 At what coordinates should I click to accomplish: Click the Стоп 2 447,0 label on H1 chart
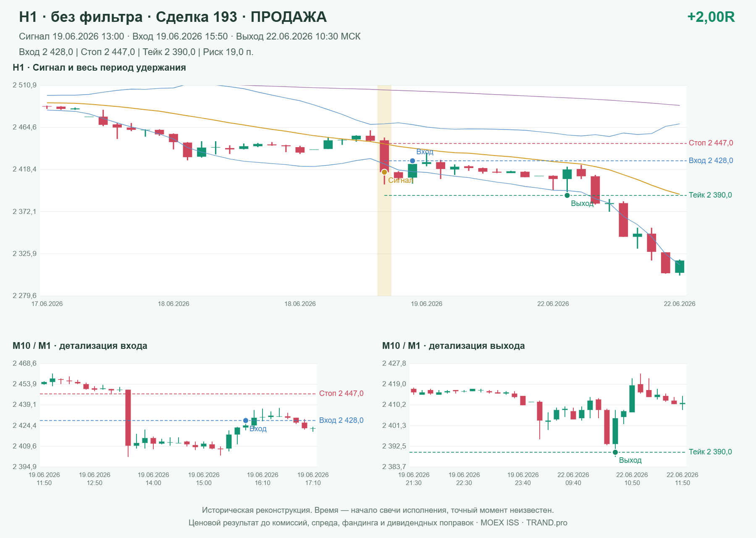(711, 143)
